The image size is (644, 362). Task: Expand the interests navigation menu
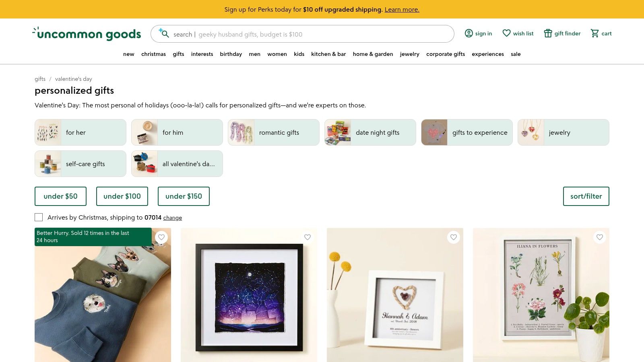(202, 54)
